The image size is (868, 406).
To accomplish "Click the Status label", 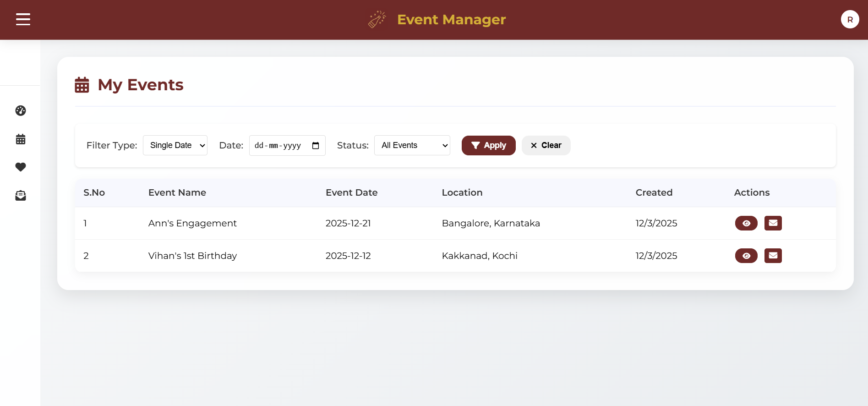I will click(x=353, y=145).
